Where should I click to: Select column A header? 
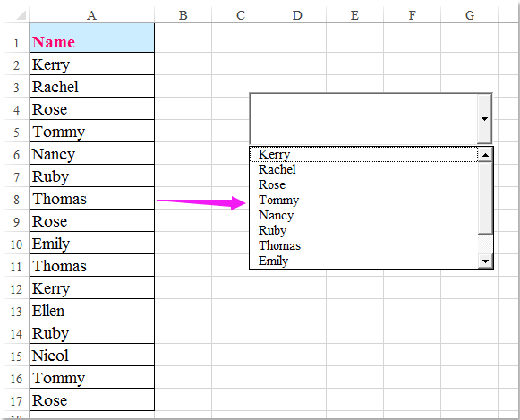(x=91, y=15)
